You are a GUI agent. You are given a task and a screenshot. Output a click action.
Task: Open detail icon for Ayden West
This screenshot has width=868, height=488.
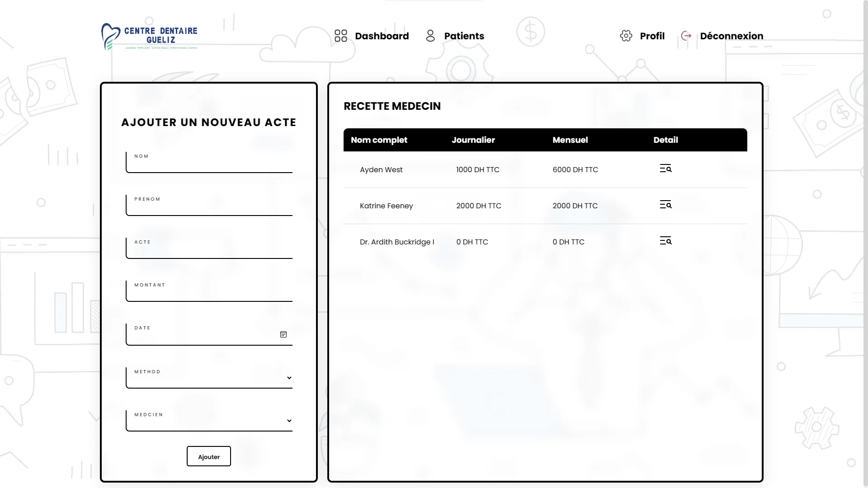coord(665,169)
